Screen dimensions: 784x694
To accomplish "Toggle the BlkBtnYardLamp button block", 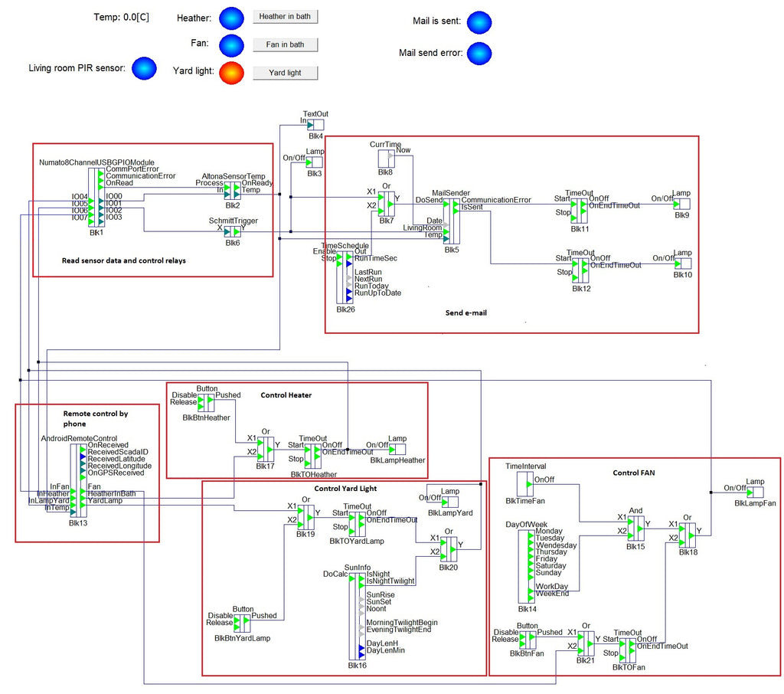I will [x=242, y=622].
